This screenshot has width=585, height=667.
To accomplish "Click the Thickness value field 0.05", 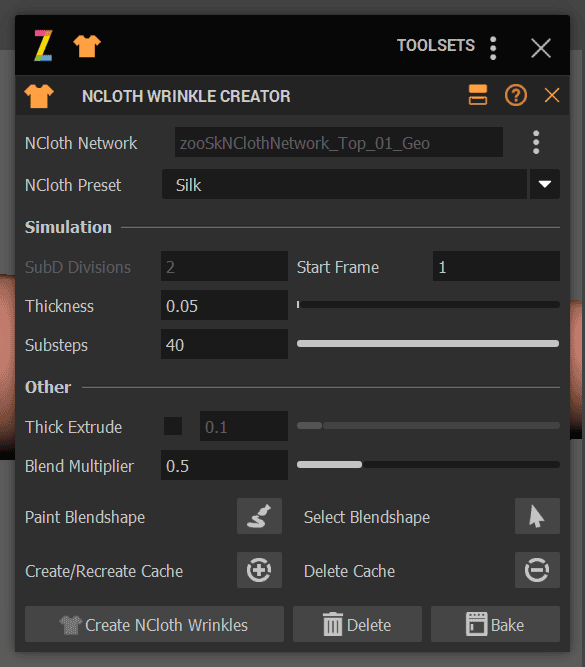I will (x=224, y=305).
